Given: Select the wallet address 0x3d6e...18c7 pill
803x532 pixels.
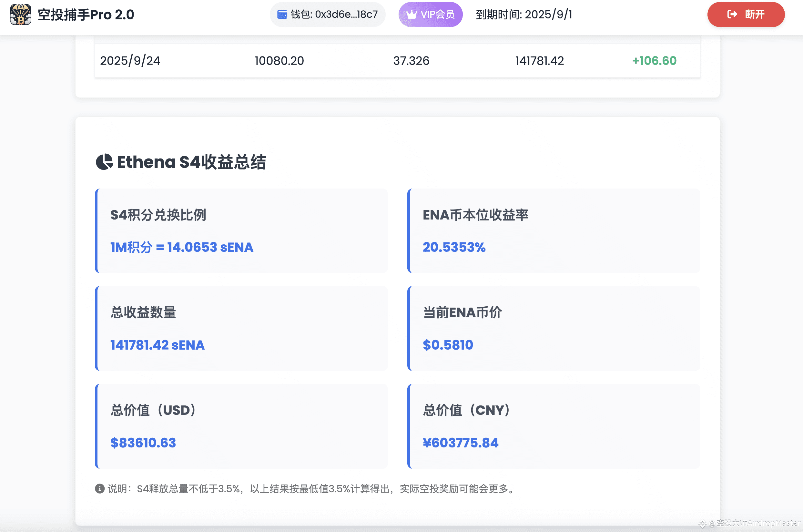Looking at the screenshot, I should (327, 15).
